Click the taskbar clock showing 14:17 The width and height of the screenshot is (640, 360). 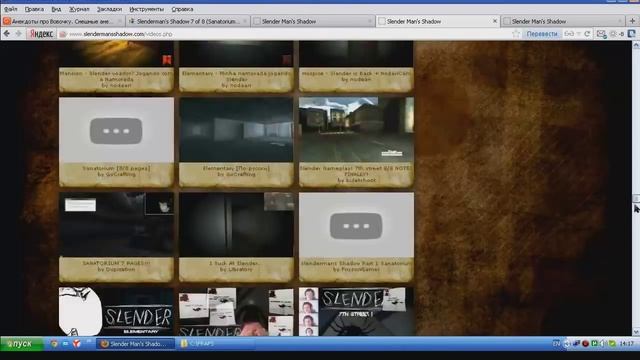[x=627, y=344]
